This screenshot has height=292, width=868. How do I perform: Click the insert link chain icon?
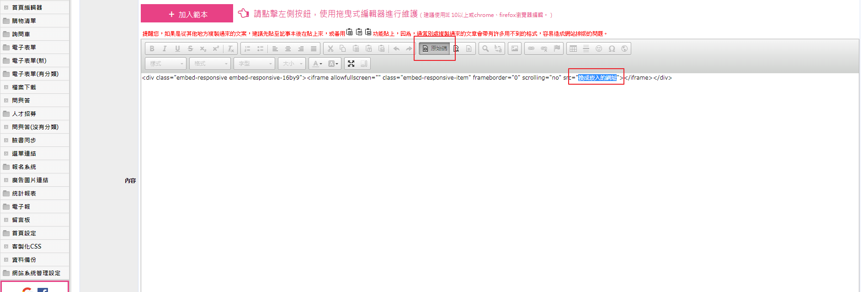531,49
